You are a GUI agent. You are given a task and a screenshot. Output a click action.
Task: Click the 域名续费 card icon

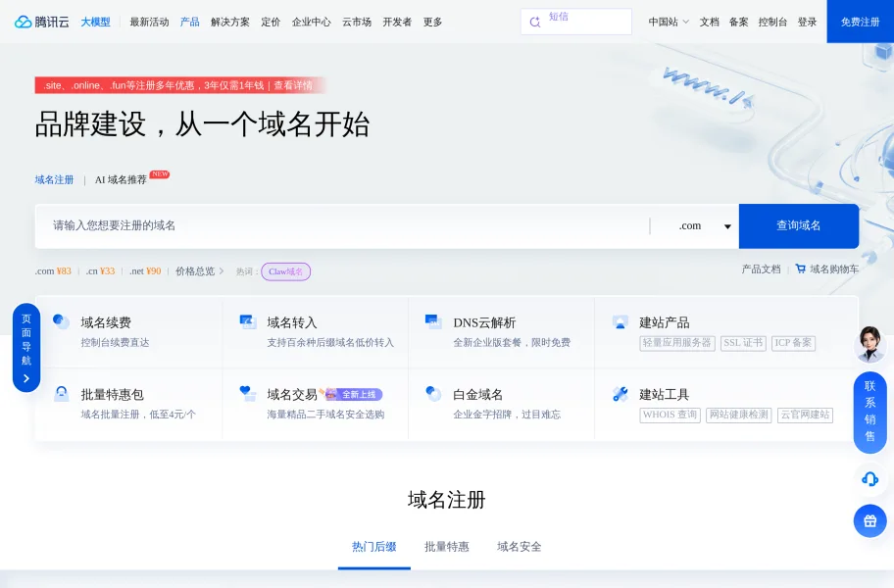click(x=61, y=321)
